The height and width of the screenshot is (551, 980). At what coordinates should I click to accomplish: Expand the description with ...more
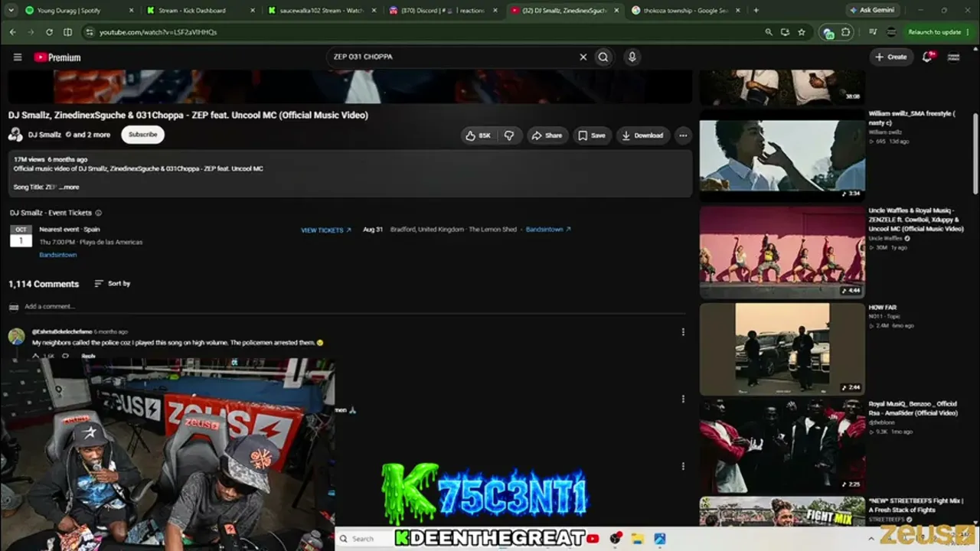pos(70,187)
